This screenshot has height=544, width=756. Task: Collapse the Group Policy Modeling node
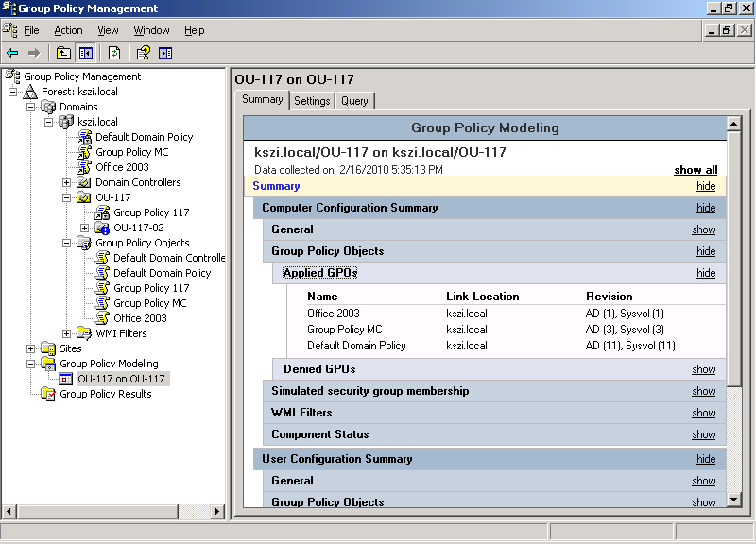point(31,364)
